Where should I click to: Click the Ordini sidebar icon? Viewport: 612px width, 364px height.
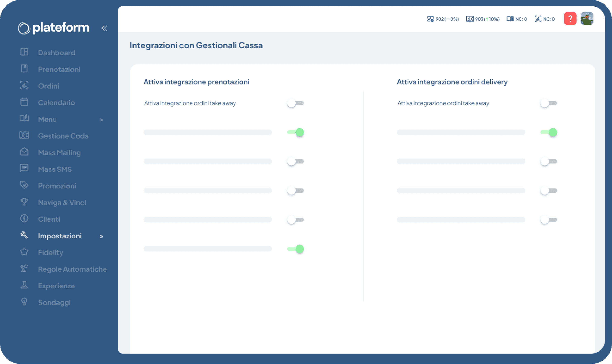point(24,85)
